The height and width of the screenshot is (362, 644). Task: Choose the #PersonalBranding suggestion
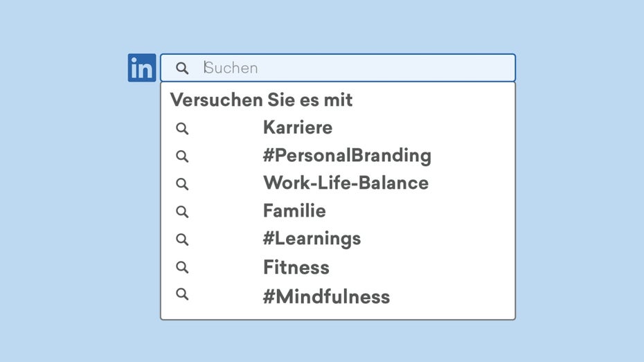pyautogui.click(x=347, y=156)
